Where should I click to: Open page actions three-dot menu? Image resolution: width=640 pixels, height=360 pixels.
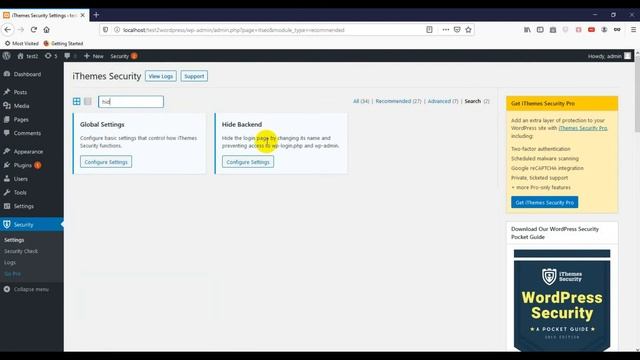click(x=446, y=29)
